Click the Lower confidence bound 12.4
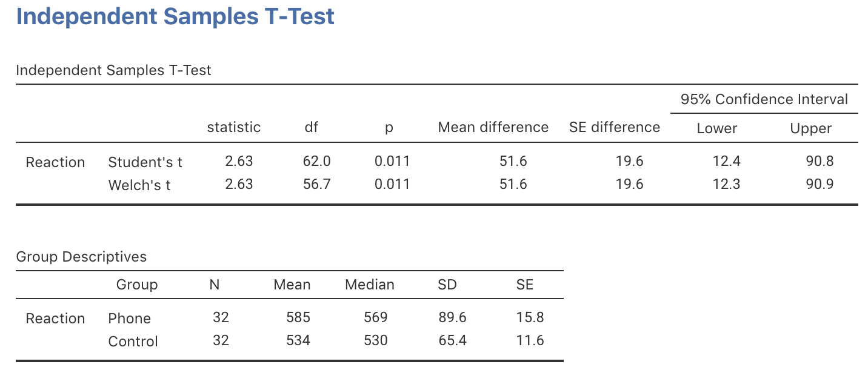Viewport: 868px width, 373px height. 727,161
